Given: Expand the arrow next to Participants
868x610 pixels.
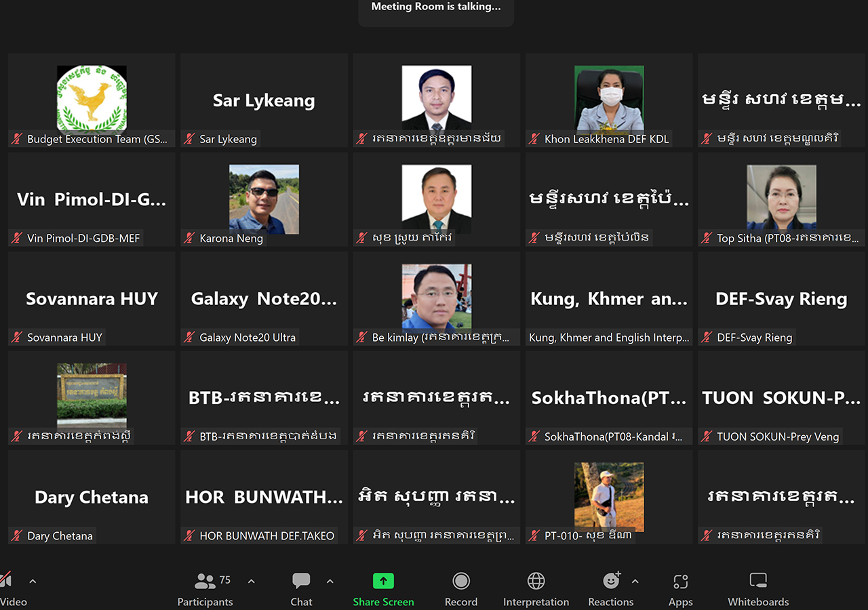Looking at the screenshot, I should click(252, 581).
